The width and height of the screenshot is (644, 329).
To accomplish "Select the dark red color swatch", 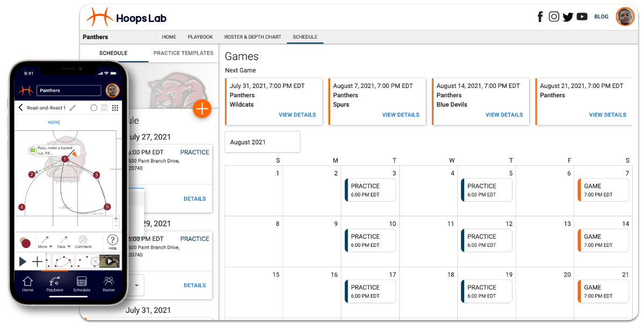I will click(x=26, y=242).
